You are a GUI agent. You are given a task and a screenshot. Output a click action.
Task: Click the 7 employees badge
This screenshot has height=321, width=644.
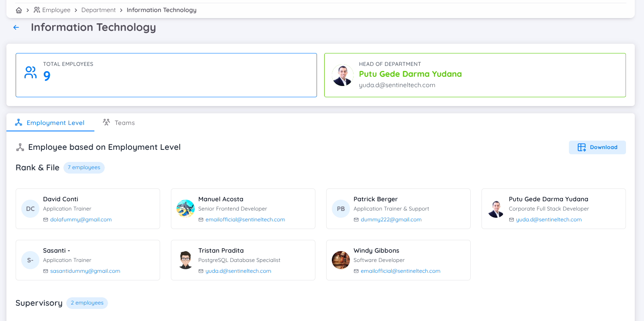click(x=84, y=168)
